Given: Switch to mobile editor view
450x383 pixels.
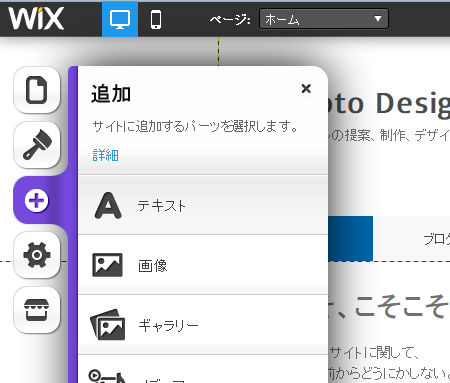Looking at the screenshot, I should click(156, 19).
